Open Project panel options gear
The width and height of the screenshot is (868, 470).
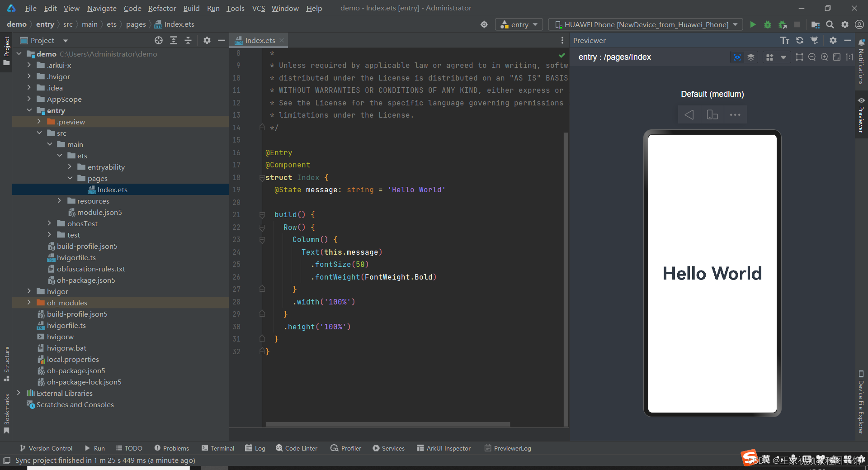[x=207, y=40]
